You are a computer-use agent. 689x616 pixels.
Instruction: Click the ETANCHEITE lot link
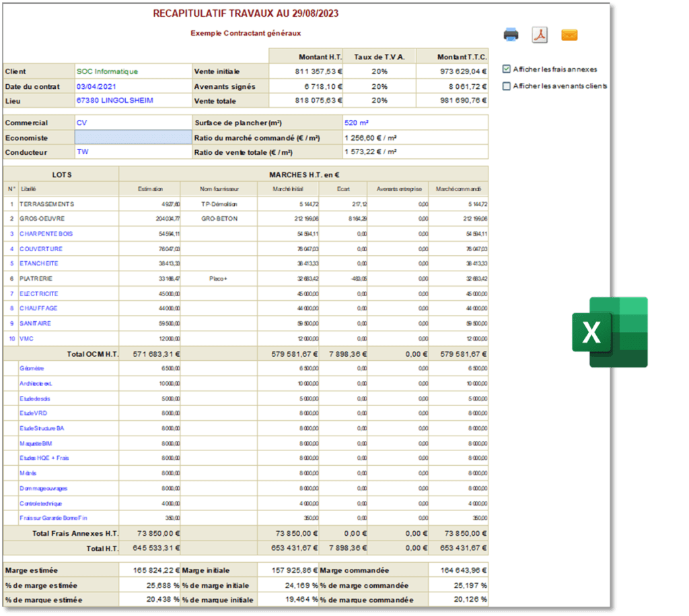coord(38,263)
